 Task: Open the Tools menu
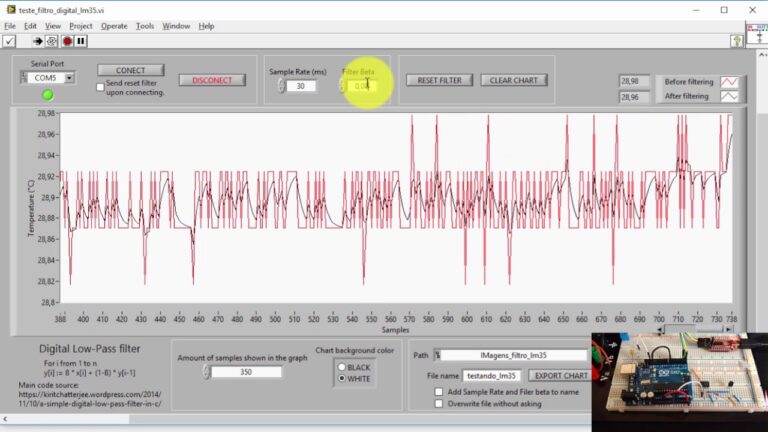tap(145, 26)
